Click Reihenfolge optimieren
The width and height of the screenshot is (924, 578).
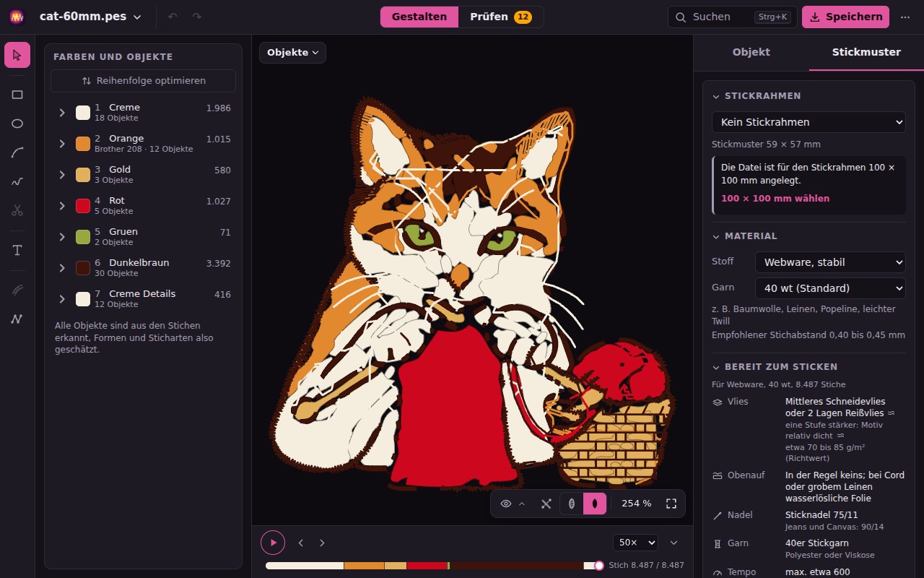click(x=143, y=81)
